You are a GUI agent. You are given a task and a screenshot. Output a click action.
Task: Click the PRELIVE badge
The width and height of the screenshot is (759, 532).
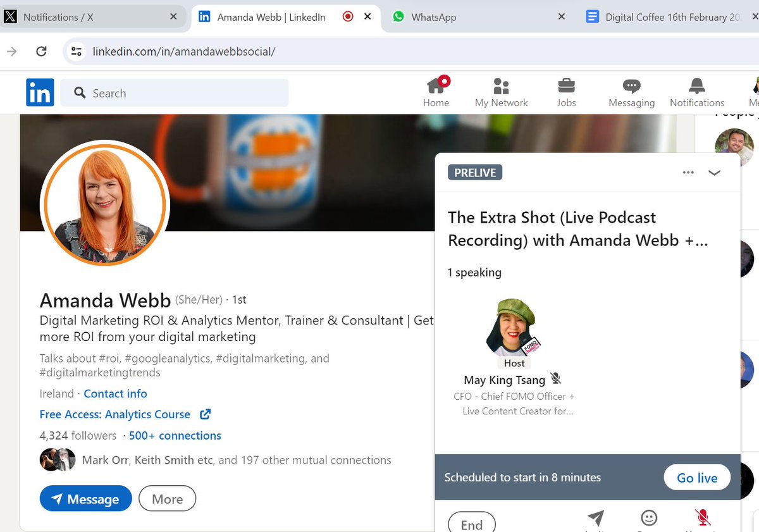pos(475,173)
